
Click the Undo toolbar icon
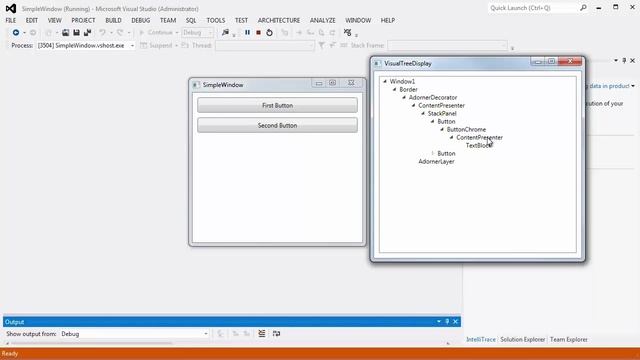[102, 33]
